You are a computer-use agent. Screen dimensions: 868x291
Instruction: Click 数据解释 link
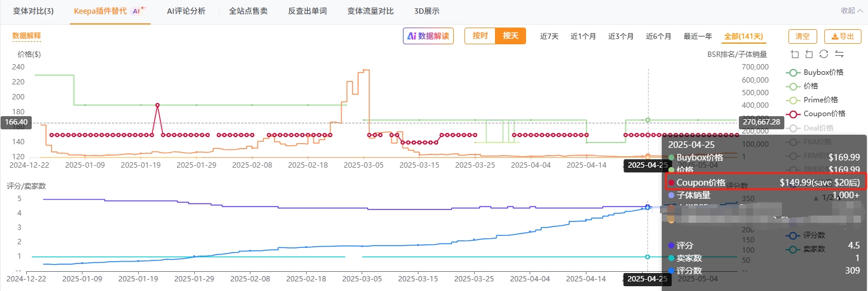pyautogui.click(x=27, y=36)
